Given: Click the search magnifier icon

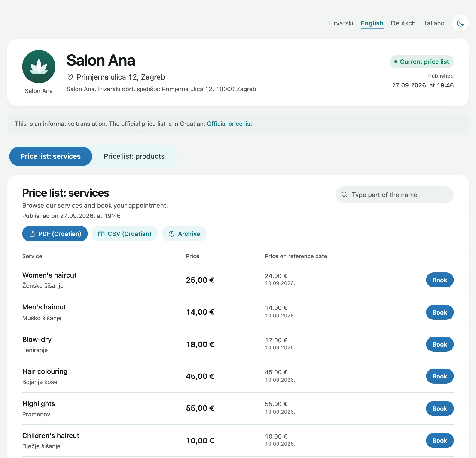Looking at the screenshot, I should point(344,195).
